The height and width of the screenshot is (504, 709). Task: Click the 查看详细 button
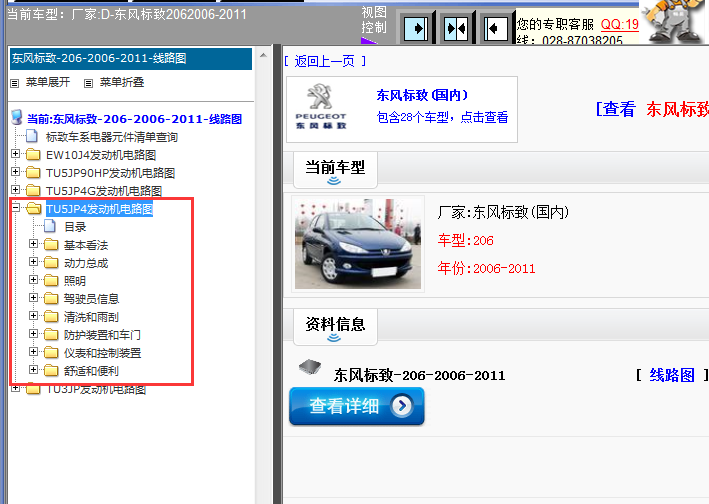point(357,406)
